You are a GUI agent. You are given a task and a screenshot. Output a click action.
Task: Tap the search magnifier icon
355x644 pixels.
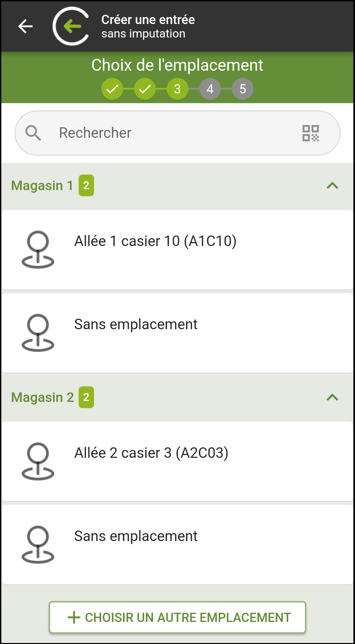pyautogui.click(x=33, y=133)
